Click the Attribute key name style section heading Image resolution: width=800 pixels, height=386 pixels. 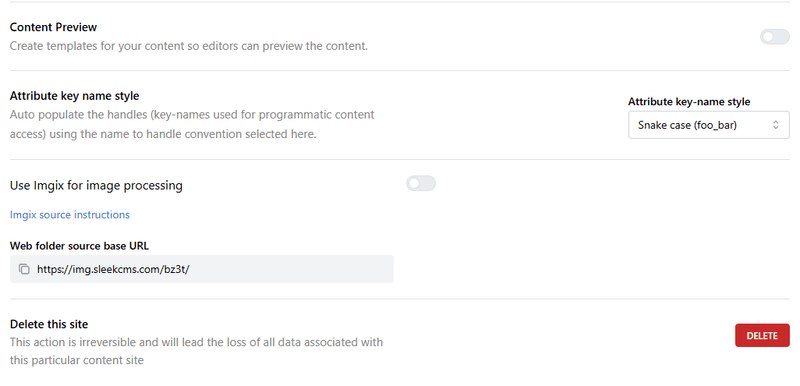click(x=74, y=96)
